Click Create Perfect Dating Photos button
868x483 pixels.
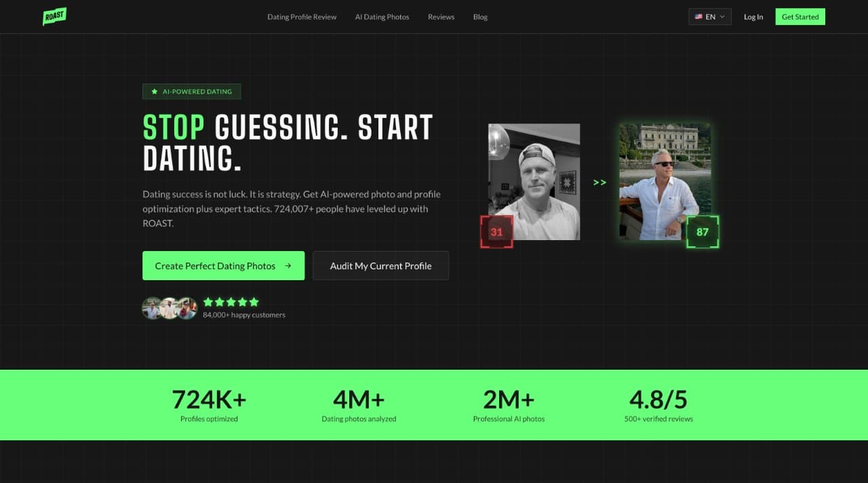[x=223, y=266]
